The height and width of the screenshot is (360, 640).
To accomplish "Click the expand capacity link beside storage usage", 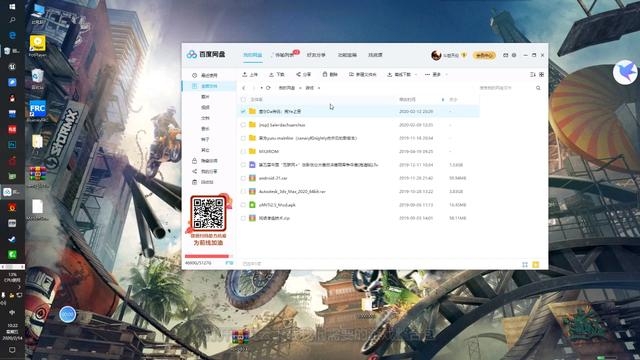I will click(x=229, y=263).
